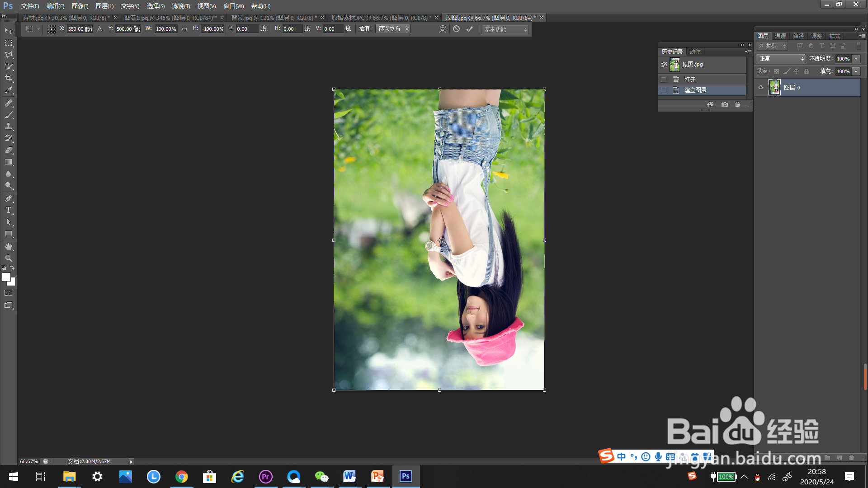Open the 素材.jpg document tab
868x488 pixels.
click(66, 18)
